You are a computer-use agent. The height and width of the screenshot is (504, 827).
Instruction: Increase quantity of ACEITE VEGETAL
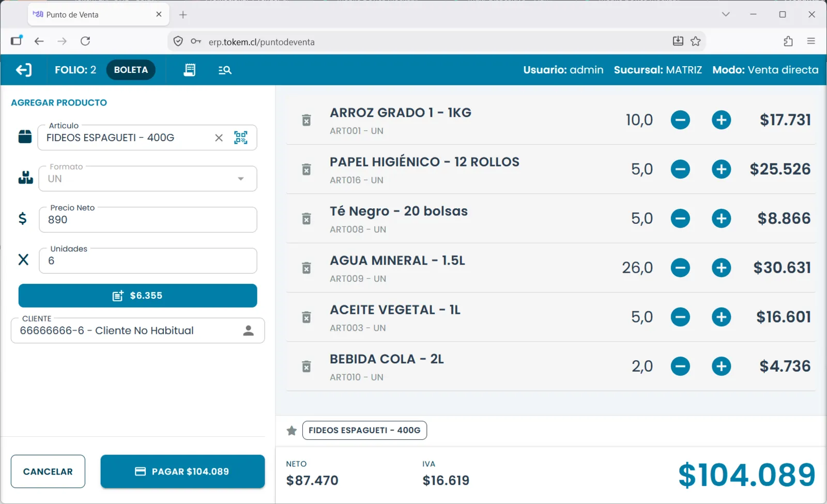click(x=722, y=317)
